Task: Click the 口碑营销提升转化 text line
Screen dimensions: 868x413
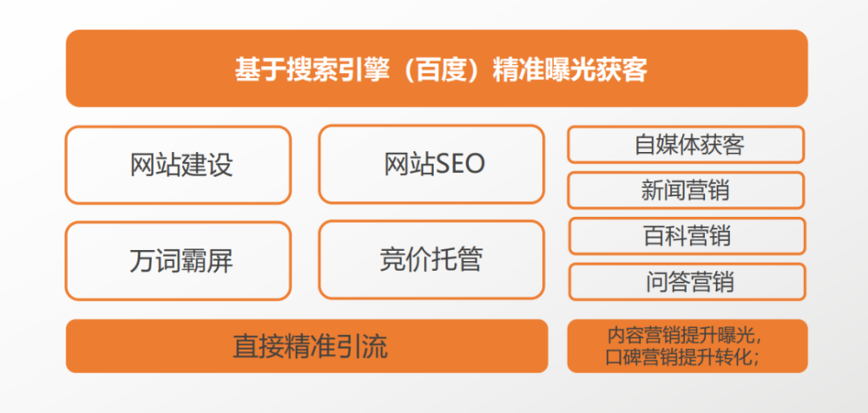Action: point(684,357)
